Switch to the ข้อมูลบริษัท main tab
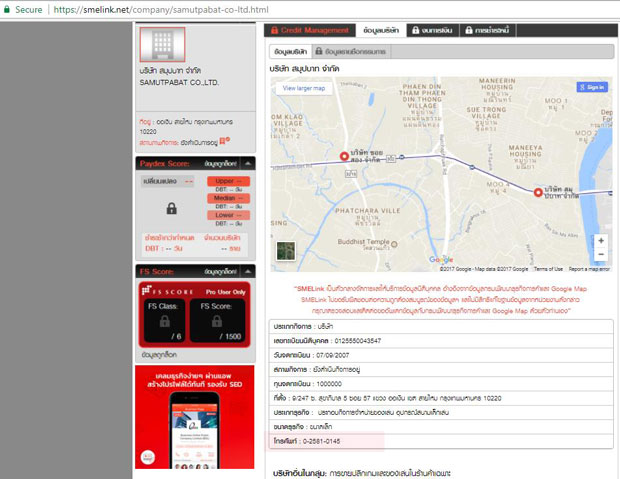 coord(381,30)
